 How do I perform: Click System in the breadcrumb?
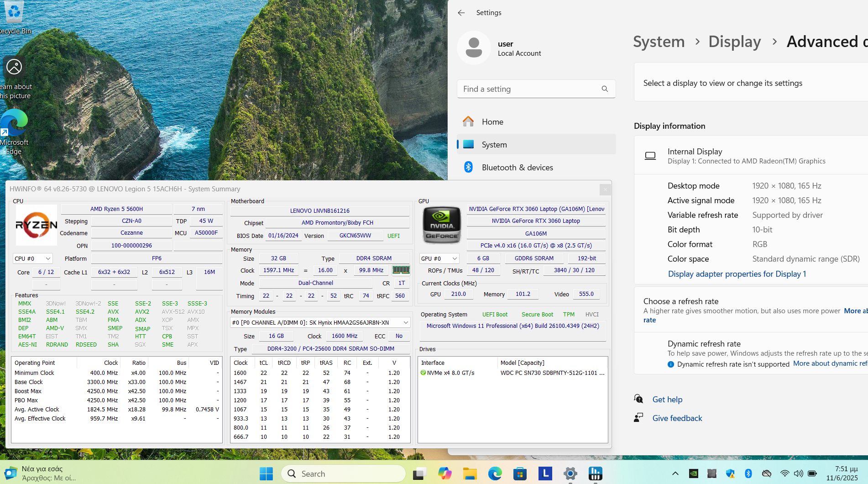tap(659, 42)
